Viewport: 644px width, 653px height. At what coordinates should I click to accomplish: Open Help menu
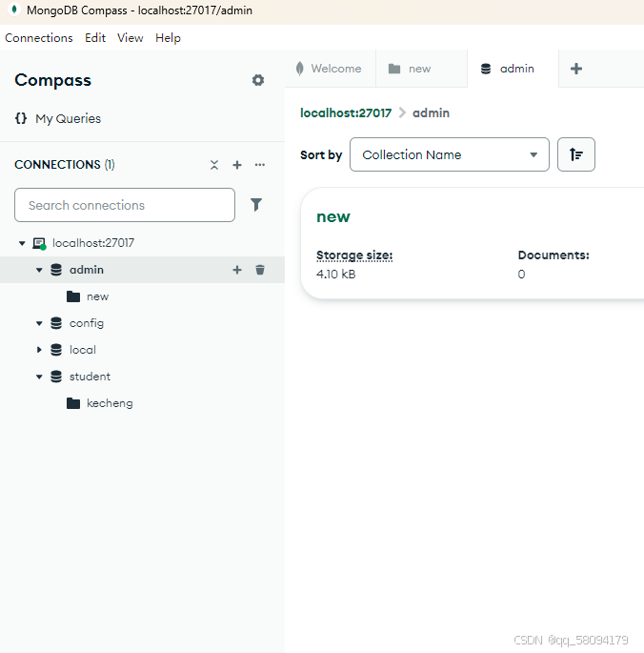click(169, 38)
